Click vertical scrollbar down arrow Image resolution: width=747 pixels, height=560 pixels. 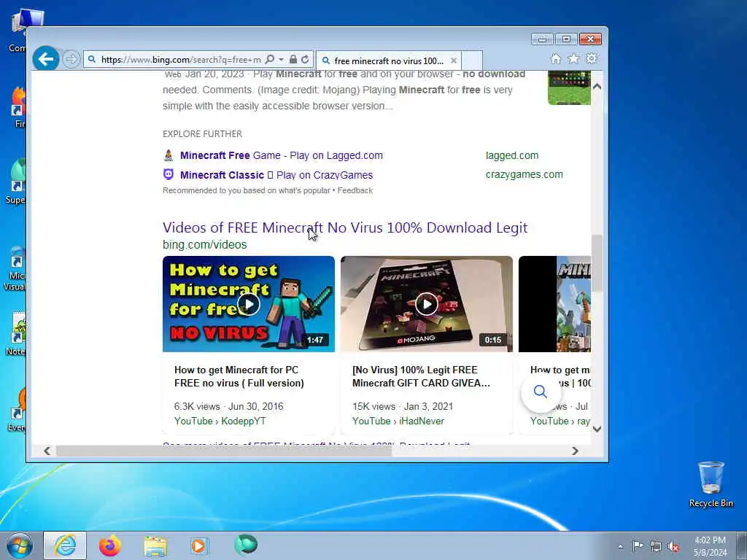pos(597,429)
